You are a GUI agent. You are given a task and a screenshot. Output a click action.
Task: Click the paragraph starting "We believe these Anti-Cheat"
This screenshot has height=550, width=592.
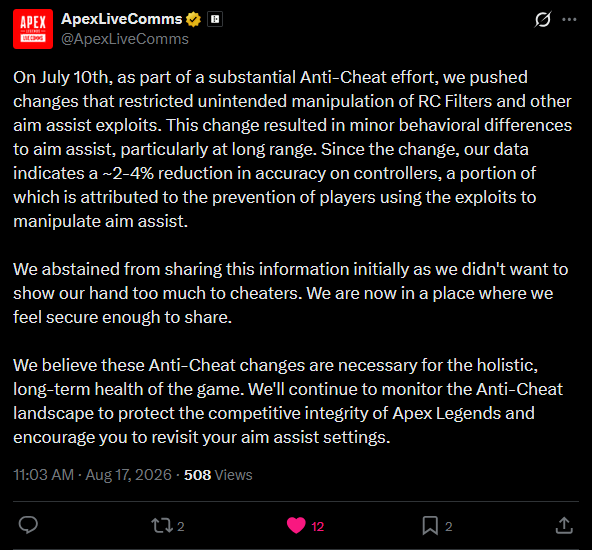point(288,401)
